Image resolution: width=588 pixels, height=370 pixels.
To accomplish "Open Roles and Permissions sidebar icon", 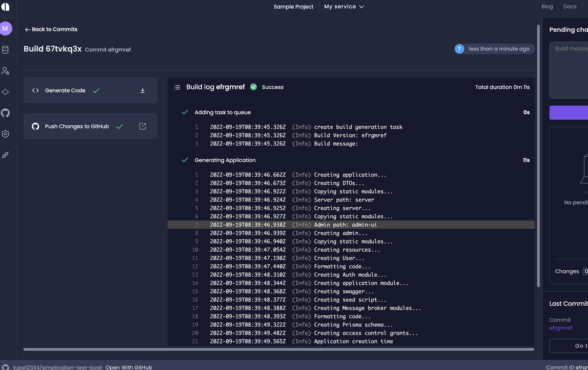I will pos(5,71).
